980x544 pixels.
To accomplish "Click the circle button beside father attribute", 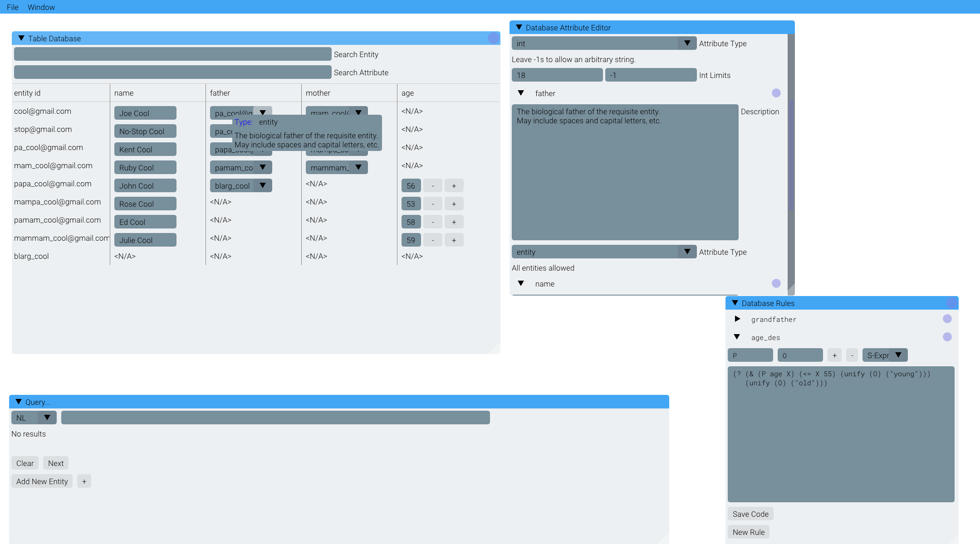I will [x=776, y=93].
